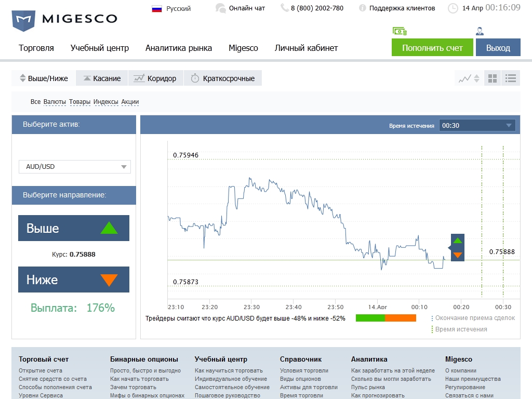Select the Касание option tab
Viewport: 532px width, 399px height.
click(102, 78)
